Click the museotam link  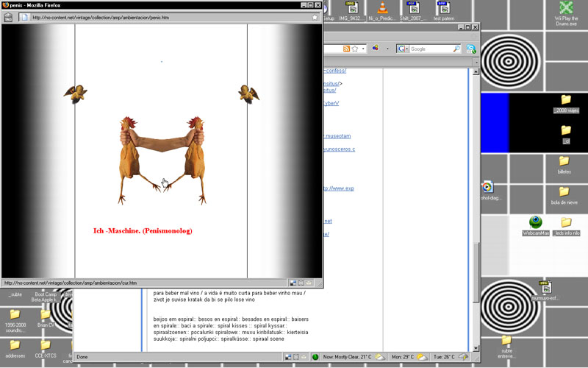[x=338, y=135]
